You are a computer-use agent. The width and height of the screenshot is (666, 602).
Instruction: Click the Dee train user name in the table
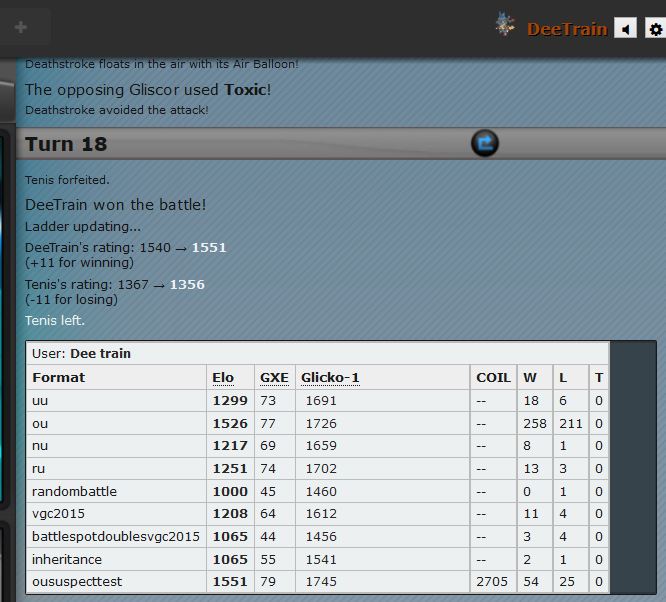[100, 353]
